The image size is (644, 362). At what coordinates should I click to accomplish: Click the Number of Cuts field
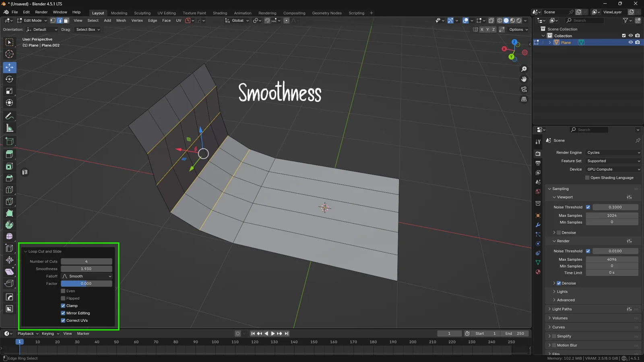pos(87,261)
